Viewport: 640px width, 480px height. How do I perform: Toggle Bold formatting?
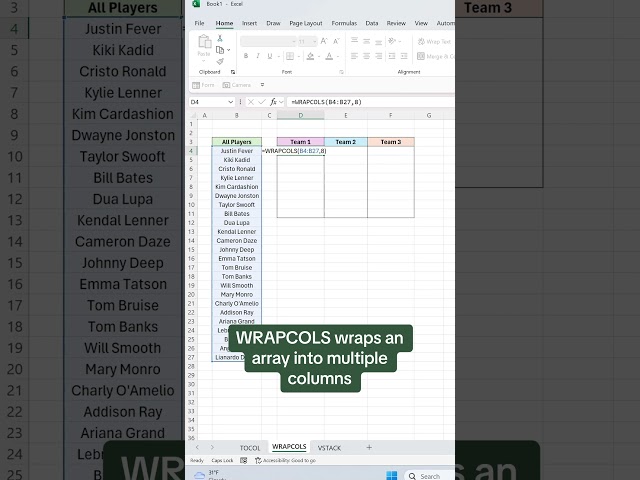(246, 56)
